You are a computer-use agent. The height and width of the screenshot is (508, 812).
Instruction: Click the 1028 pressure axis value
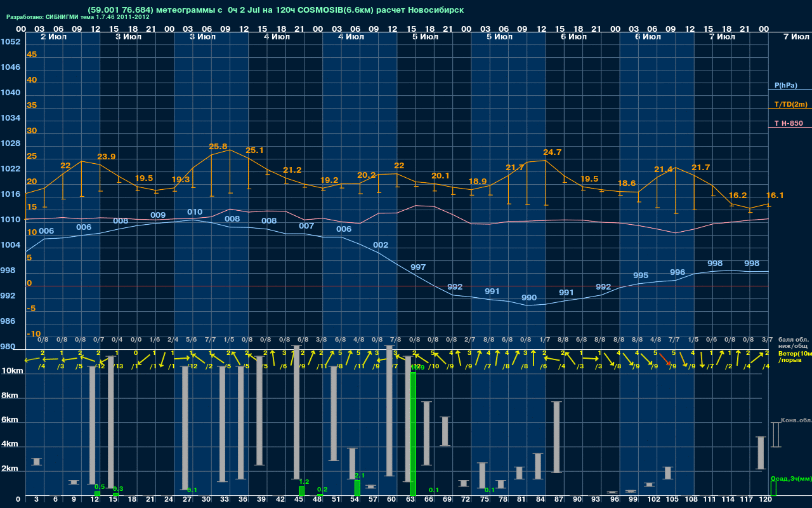click(10, 144)
